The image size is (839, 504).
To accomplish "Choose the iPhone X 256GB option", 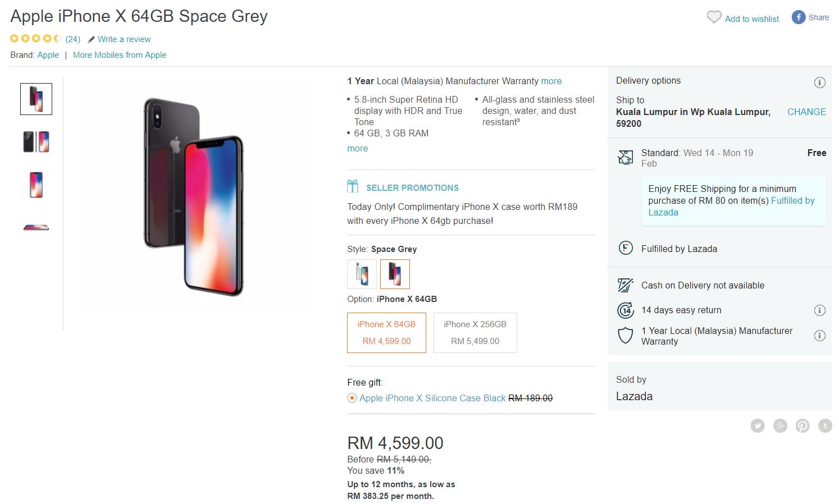I will pyautogui.click(x=475, y=333).
